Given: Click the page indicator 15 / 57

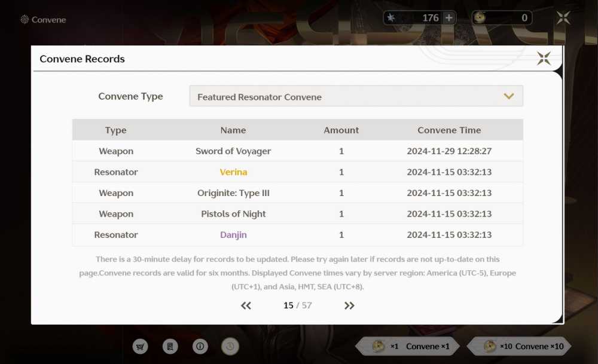Looking at the screenshot, I should (x=297, y=305).
